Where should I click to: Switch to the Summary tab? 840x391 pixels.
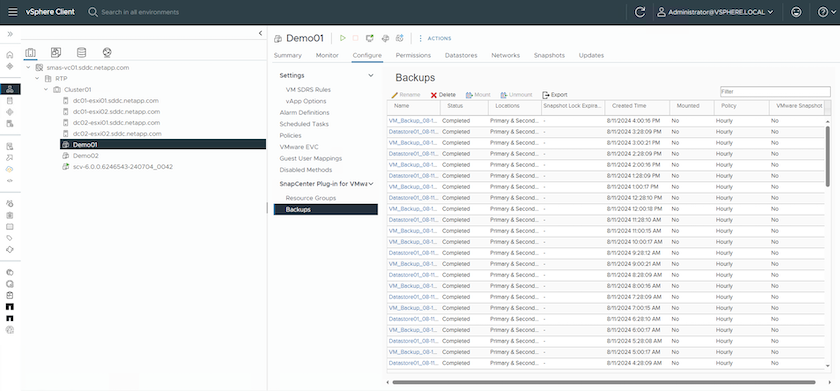click(x=288, y=55)
